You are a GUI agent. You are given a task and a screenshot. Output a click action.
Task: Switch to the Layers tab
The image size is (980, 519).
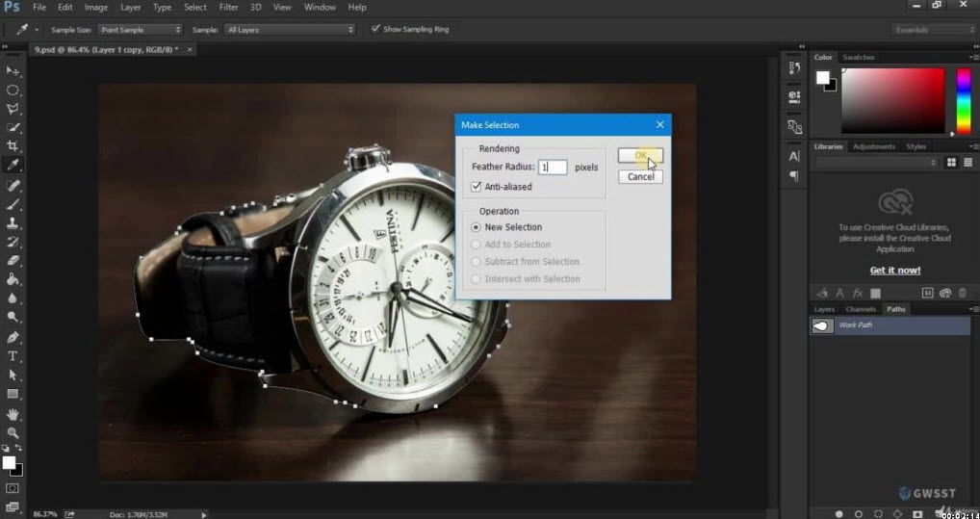tap(824, 309)
